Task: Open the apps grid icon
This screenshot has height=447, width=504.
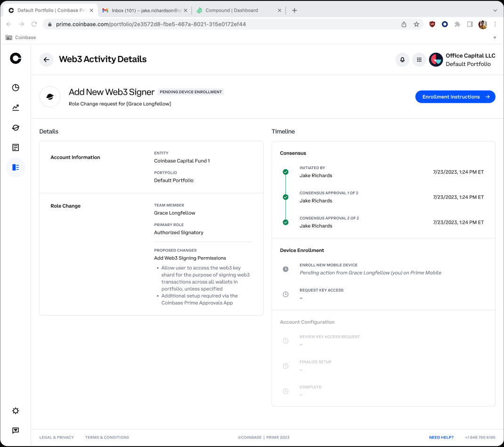Action: pos(419,59)
